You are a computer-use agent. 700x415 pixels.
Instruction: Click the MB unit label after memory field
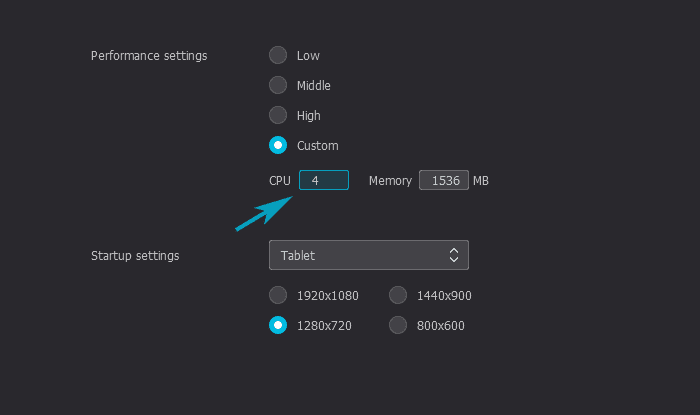coord(481,181)
